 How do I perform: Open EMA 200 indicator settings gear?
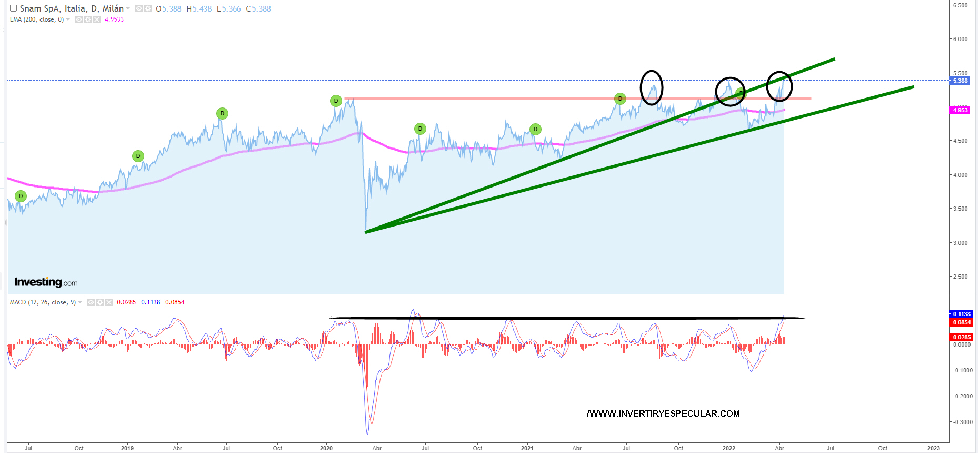[88, 19]
